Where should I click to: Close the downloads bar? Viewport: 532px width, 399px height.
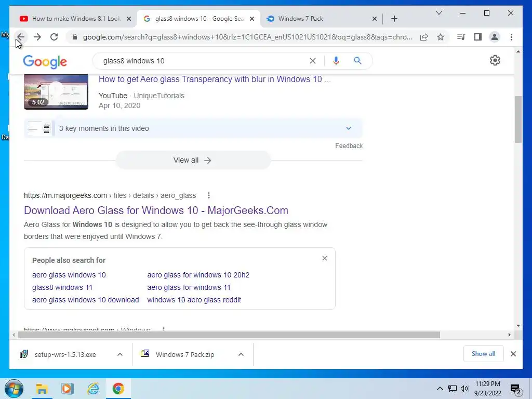click(513, 354)
